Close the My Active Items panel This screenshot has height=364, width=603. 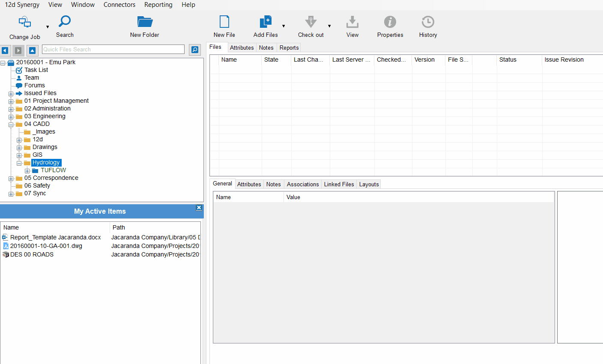(x=199, y=208)
